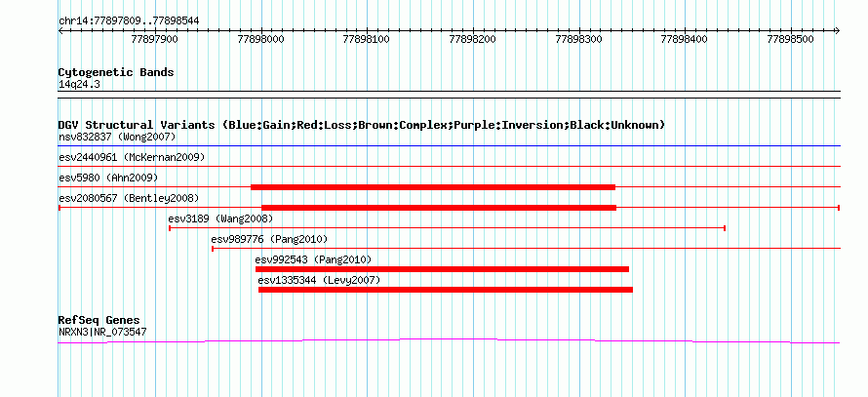Click the chr14:77897809..77898544 coordinate label
Image resolution: width=868 pixels, height=397 pixels.
[129, 21]
